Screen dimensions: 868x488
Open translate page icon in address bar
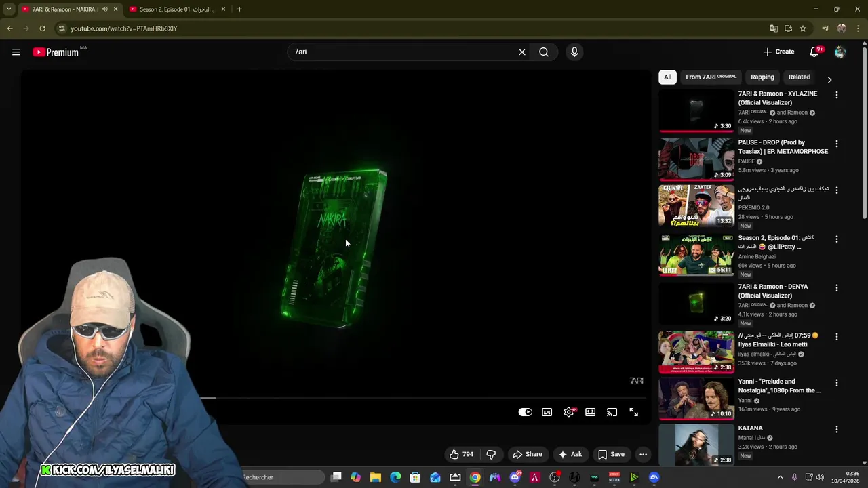[x=774, y=28]
